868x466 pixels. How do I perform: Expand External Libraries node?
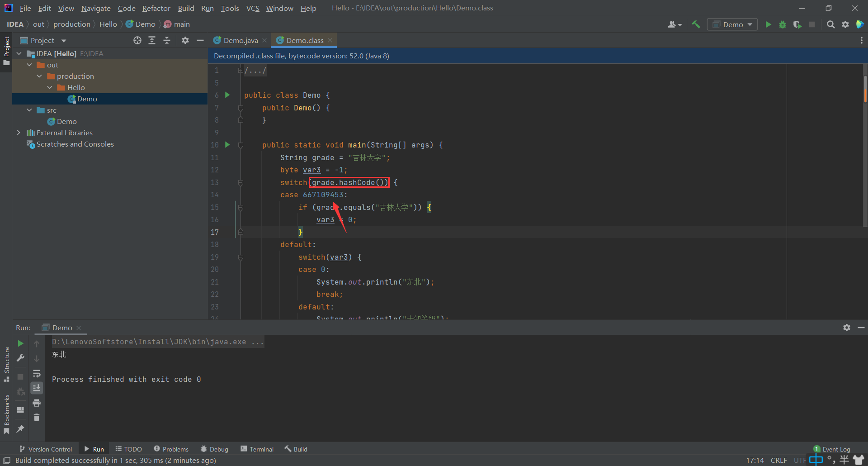pos(19,133)
